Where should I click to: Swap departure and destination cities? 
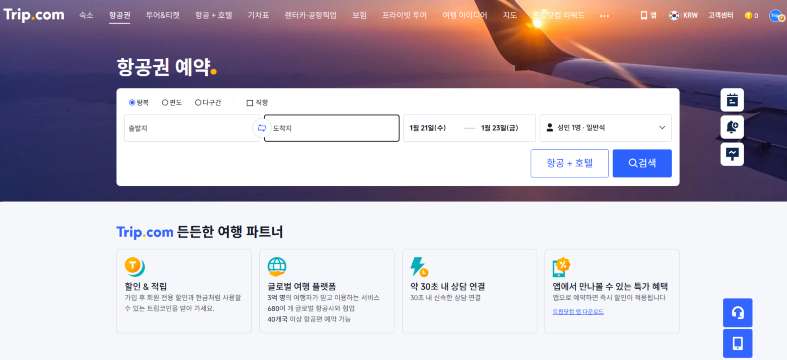(x=261, y=128)
